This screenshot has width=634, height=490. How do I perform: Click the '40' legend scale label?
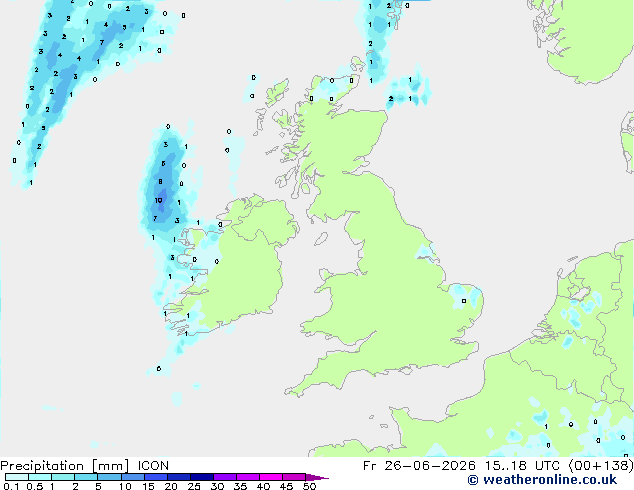[x=263, y=486]
